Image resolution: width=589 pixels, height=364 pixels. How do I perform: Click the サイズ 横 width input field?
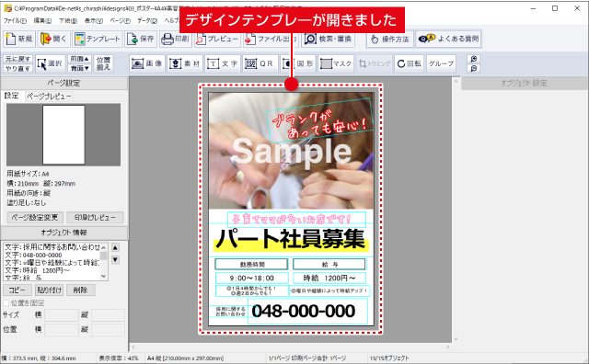pos(62,315)
